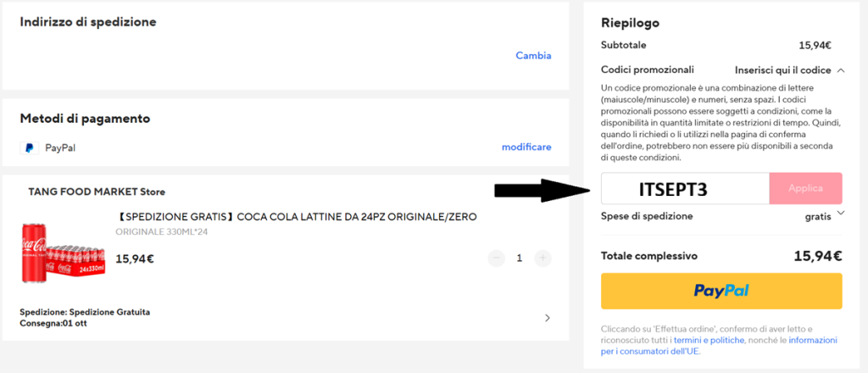
Task: Click the Spedizione Gratuita shipping text
Action: tap(85, 312)
